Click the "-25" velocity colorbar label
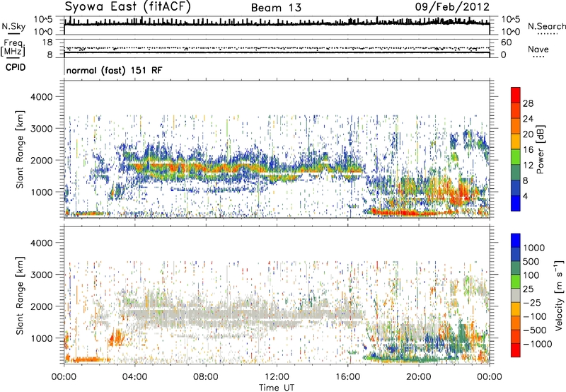The height and width of the screenshot is (392, 566). (531, 302)
